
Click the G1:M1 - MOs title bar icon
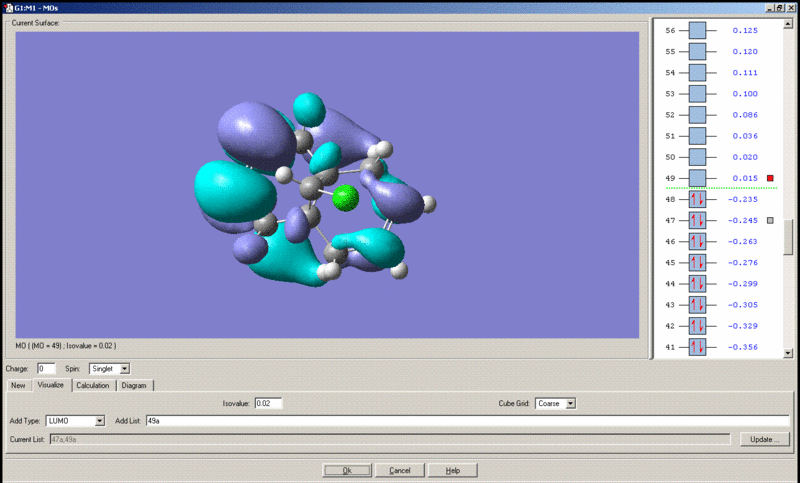pos(8,8)
